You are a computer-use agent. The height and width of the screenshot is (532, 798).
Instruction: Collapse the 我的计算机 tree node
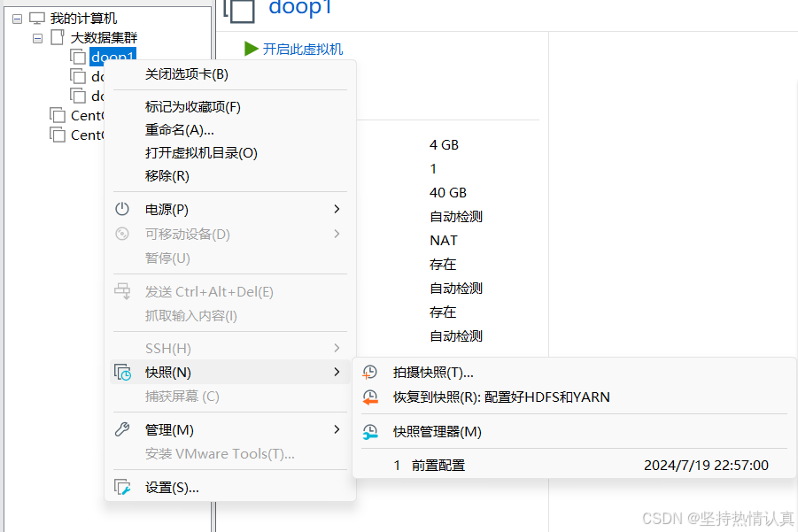point(18,19)
